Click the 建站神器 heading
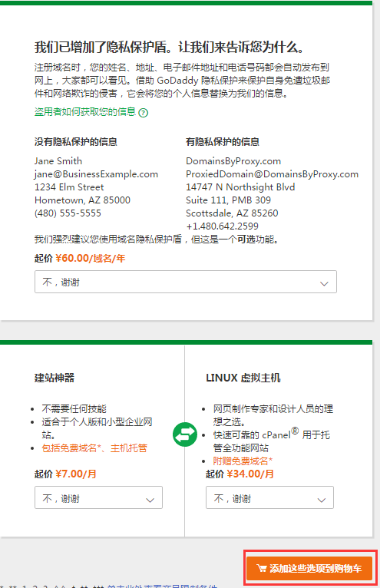This screenshot has height=588, width=380. [55, 378]
